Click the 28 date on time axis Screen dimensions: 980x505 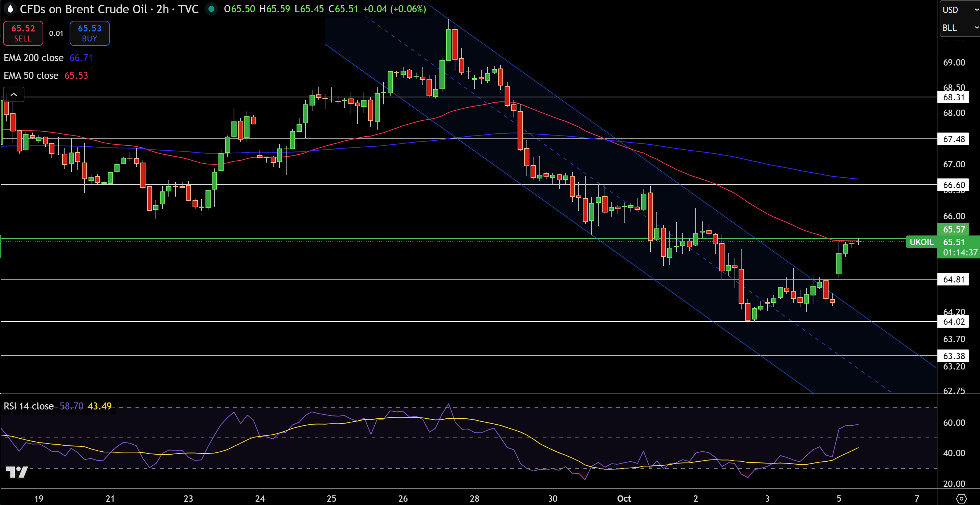(x=474, y=498)
